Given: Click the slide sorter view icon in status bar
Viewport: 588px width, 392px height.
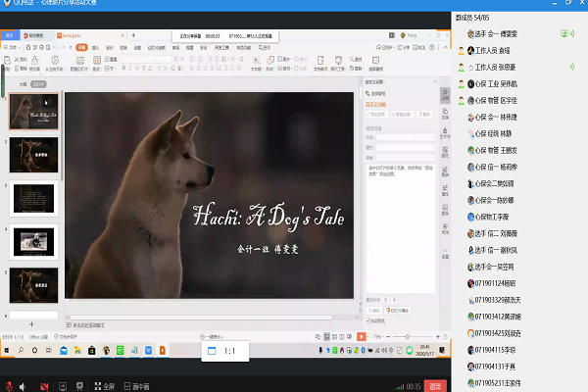Looking at the screenshot, I should point(334,337).
